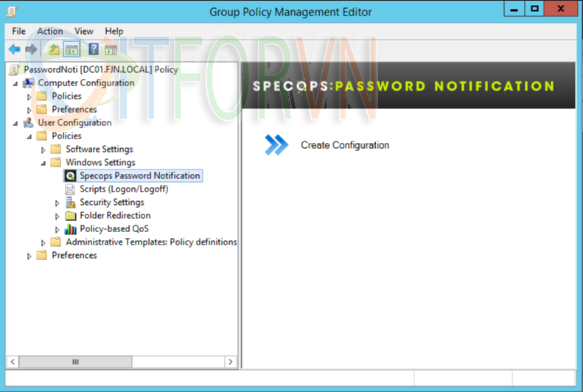This screenshot has height=392, width=583.
Task: Click the Specops Password Notification node icon
Action: pyautogui.click(x=71, y=176)
